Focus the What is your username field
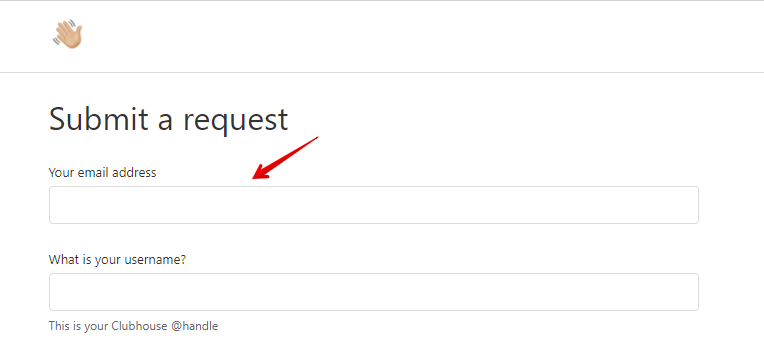The image size is (764, 364). coord(374,292)
